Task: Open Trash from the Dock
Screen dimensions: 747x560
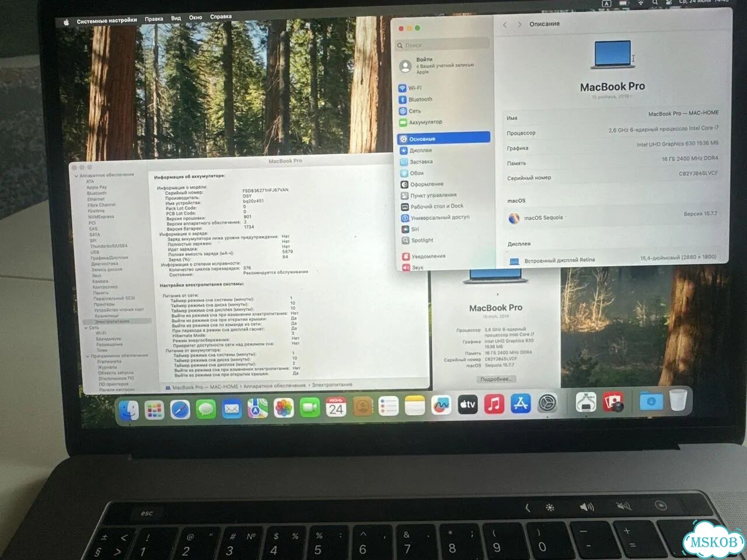Action: 678,400
